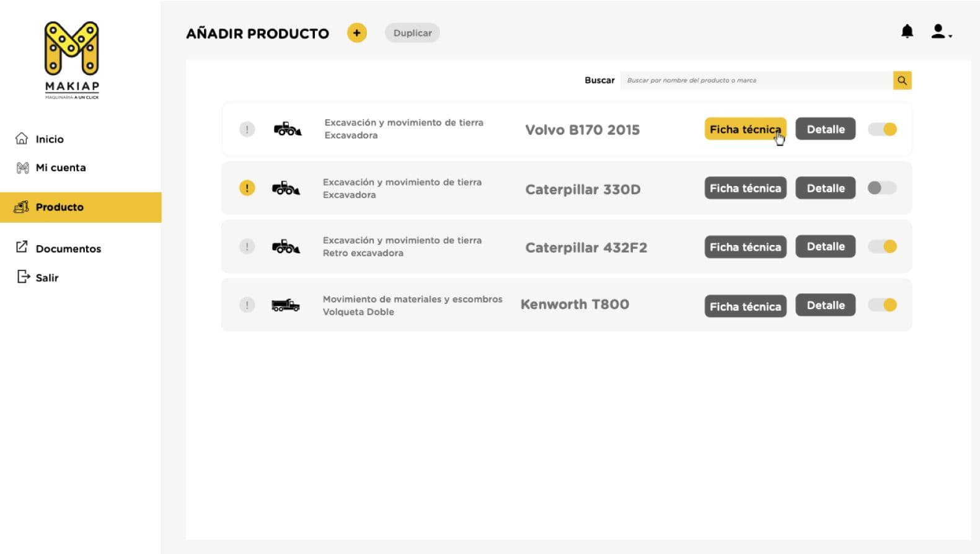This screenshot has width=980, height=554.
Task: View Detalle for Caterpillar 330D
Action: coord(826,188)
